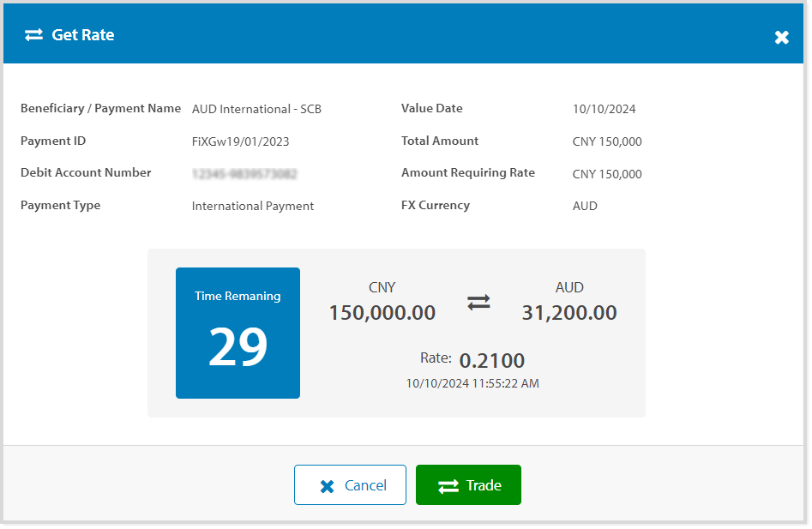Click the AUD International - SCB beneficiary name
This screenshot has height=529, width=812.
pos(256,109)
